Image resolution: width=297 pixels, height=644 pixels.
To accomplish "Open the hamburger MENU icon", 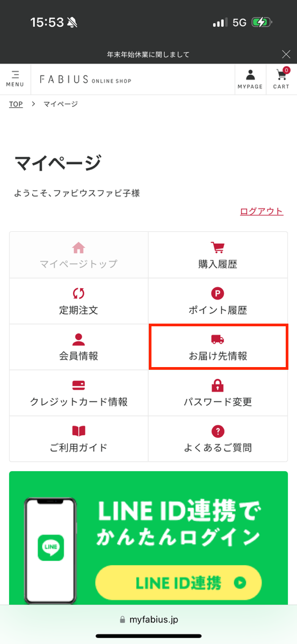I will pos(15,79).
